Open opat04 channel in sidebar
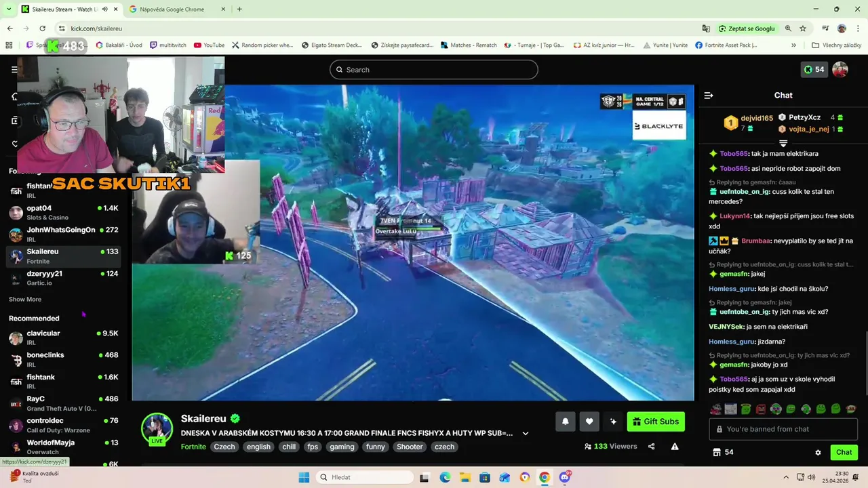The image size is (868, 488). pos(64,213)
